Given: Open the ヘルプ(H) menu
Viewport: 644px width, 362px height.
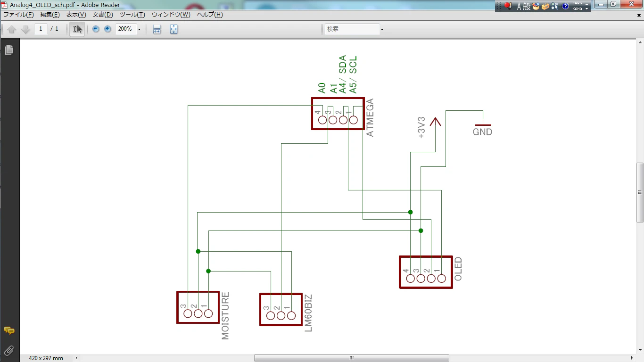Looking at the screenshot, I should pos(210,15).
